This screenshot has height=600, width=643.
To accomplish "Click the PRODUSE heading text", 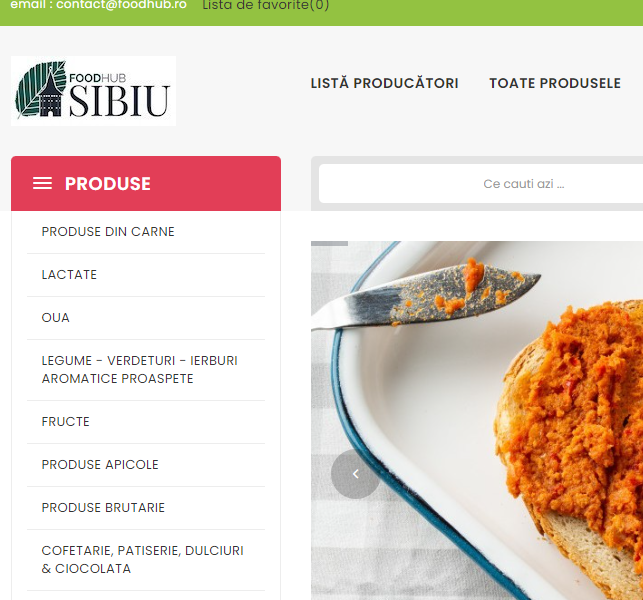I will pos(108,183).
